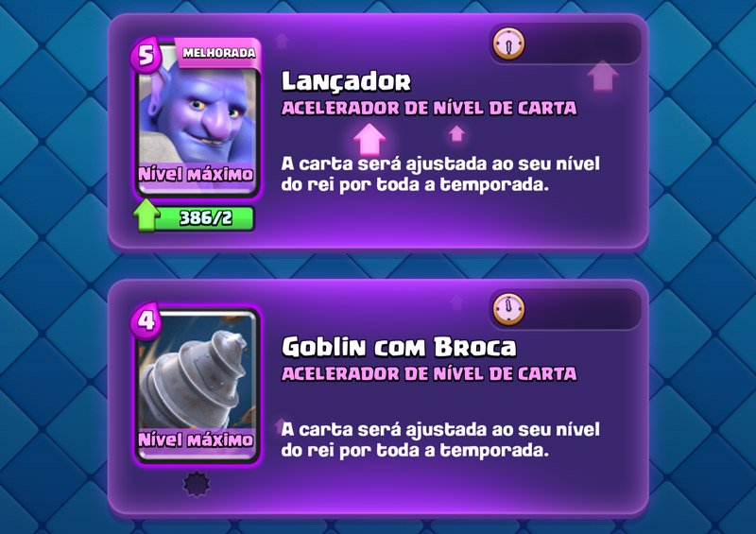
Task: Tap the Goblin com Broca card thumbnail
Action: (x=198, y=386)
